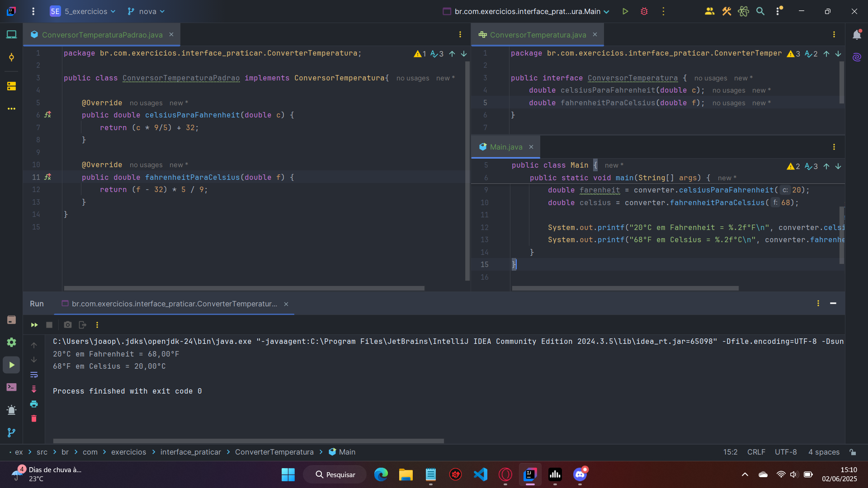Viewport: 868px width, 488px height.
Task: Click the exit/restore layout icon in Run toolbar
Action: click(x=82, y=325)
